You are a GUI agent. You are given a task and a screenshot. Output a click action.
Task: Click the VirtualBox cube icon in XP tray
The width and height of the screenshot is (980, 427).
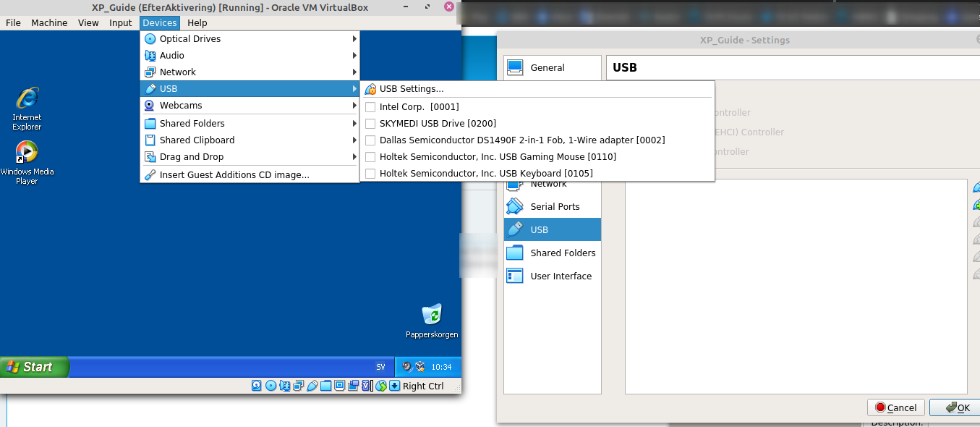(x=420, y=367)
